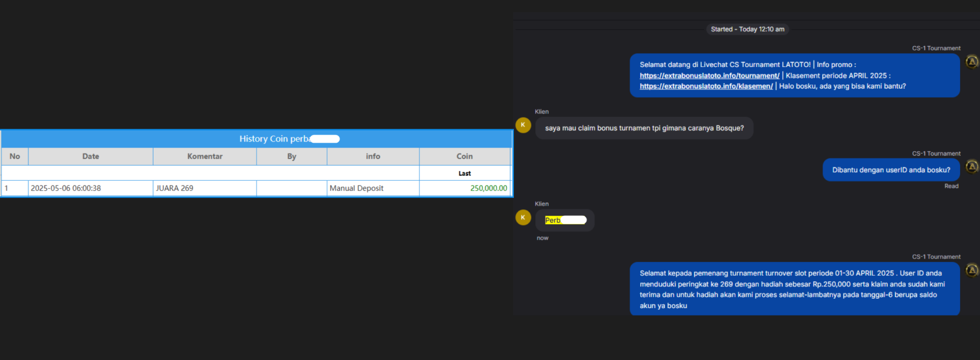Viewport: 980px width, 360px height.
Task: Click the 'Selamat kepada pemenang turnament' message bubble
Action: pos(795,289)
